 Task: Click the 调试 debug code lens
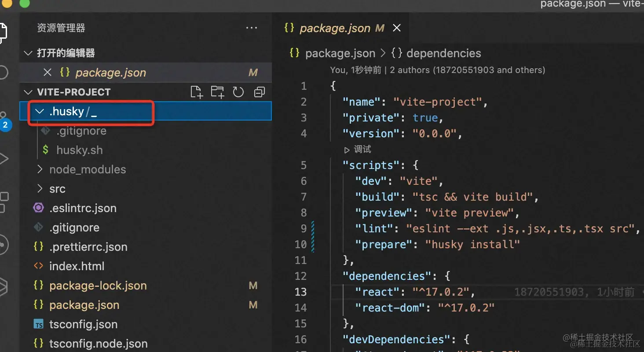pyautogui.click(x=358, y=150)
